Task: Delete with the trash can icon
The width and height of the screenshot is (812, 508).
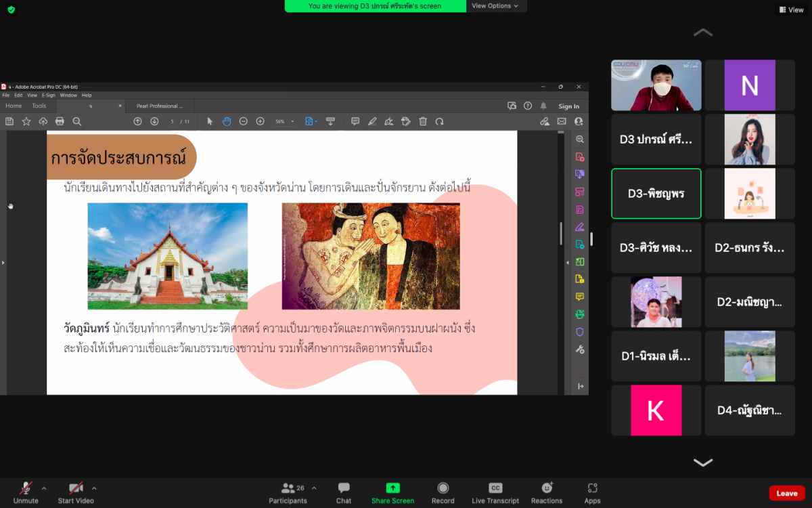Action: (423, 121)
